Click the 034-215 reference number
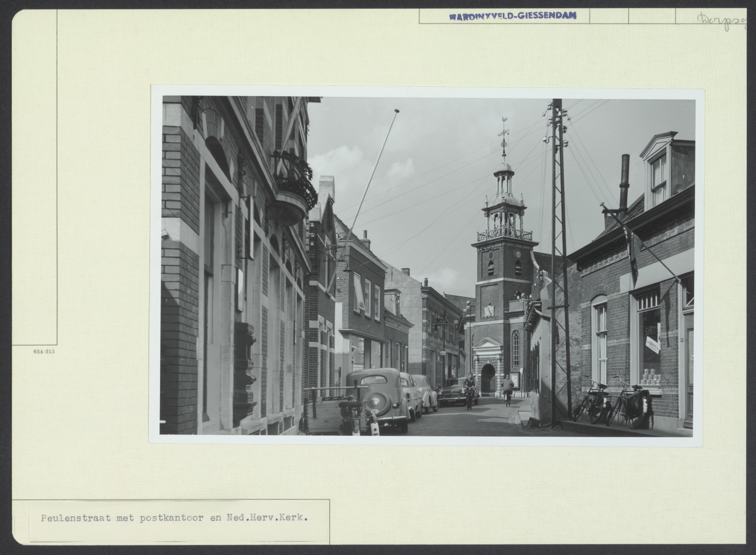The image size is (756, 555). click(x=44, y=352)
